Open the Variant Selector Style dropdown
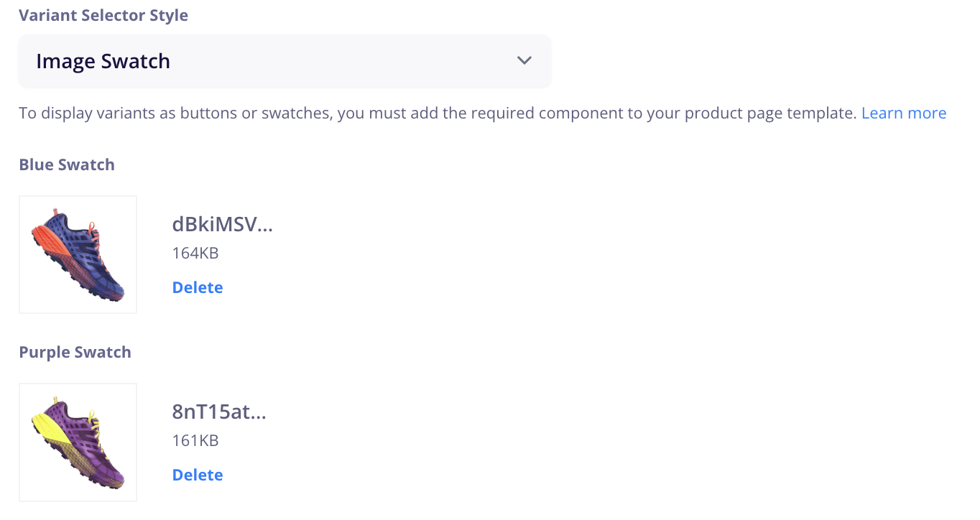980x520 pixels. coord(285,61)
